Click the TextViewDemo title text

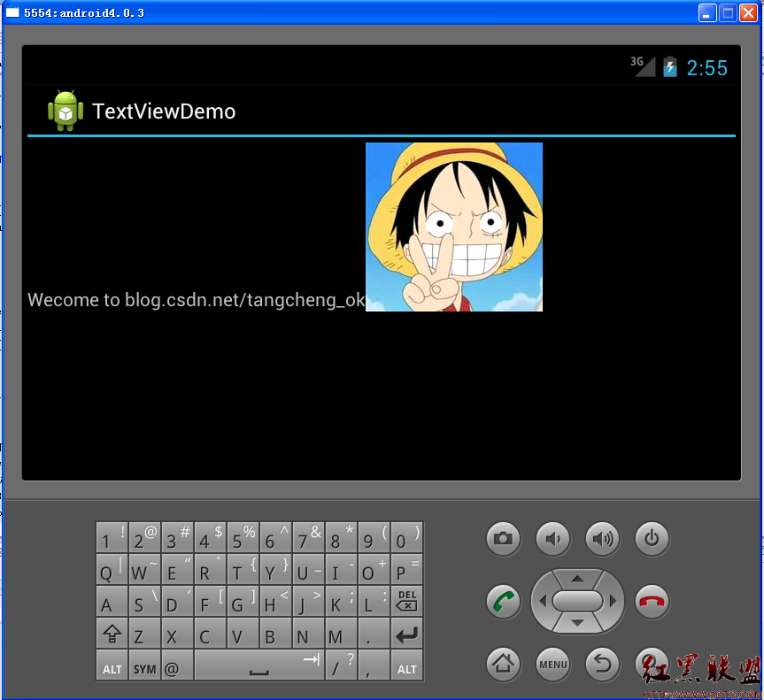pyautogui.click(x=164, y=112)
